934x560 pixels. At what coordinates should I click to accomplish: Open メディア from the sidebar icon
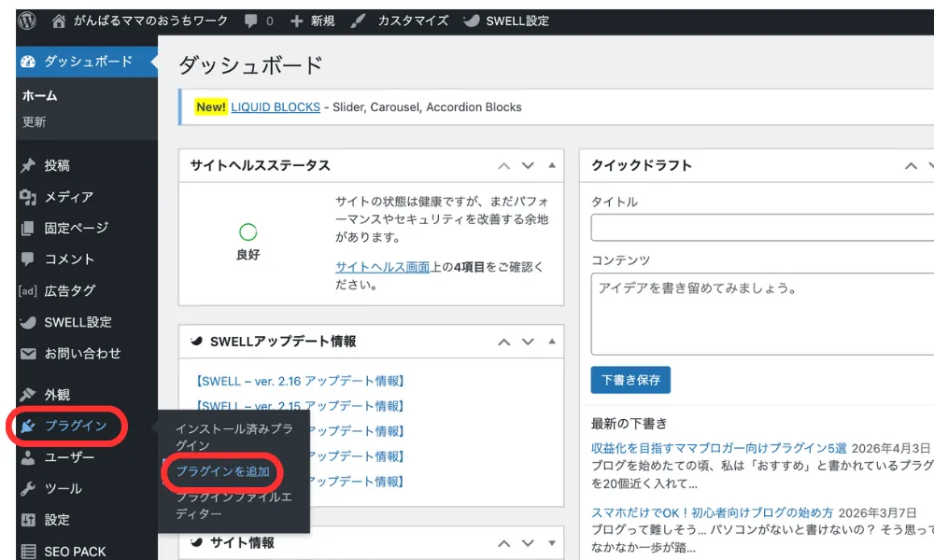(28, 197)
